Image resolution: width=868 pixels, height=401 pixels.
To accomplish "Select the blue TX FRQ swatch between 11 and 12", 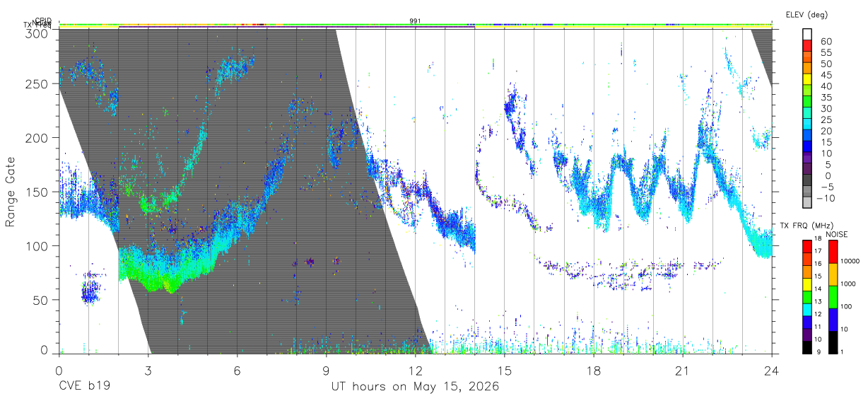I will (x=807, y=322).
